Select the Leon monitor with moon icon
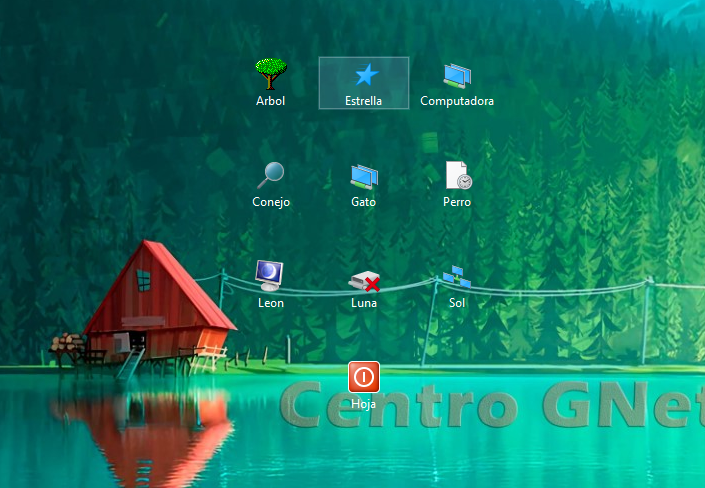Image resolution: width=705 pixels, height=488 pixels. (x=270, y=274)
